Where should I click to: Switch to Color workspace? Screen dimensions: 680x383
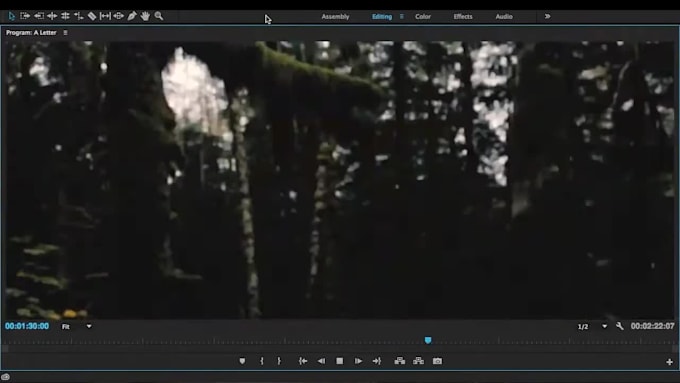(x=423, y=16)
